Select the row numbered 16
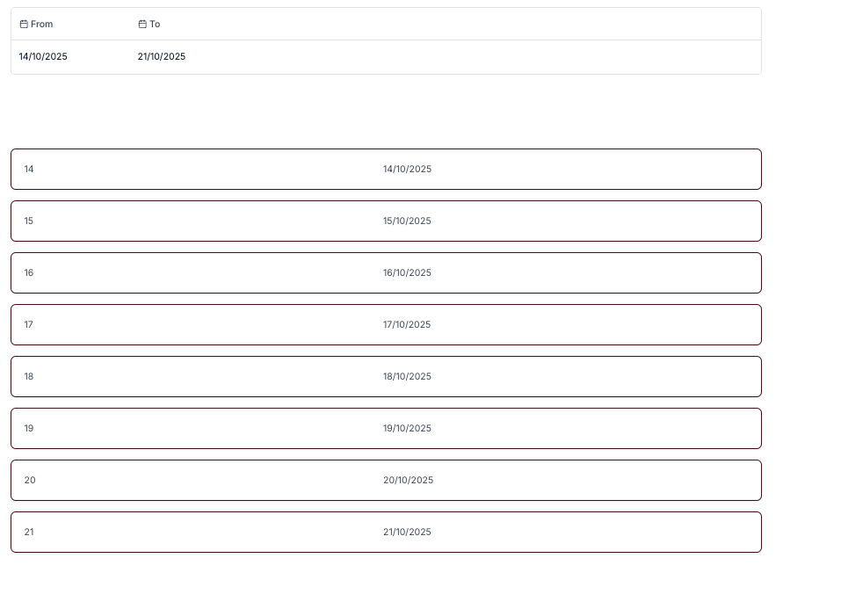This screenshot has width=841, height=616. [x=29, y=273]
